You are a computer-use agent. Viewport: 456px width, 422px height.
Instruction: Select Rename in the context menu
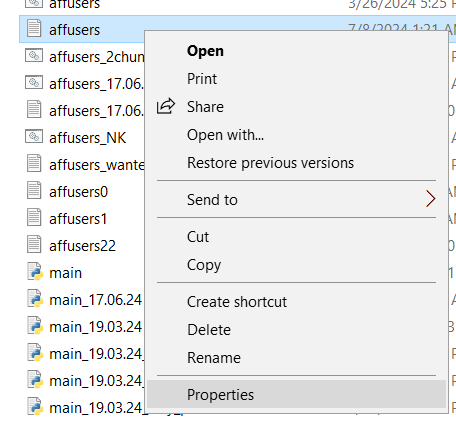click(x=214, y=358)
